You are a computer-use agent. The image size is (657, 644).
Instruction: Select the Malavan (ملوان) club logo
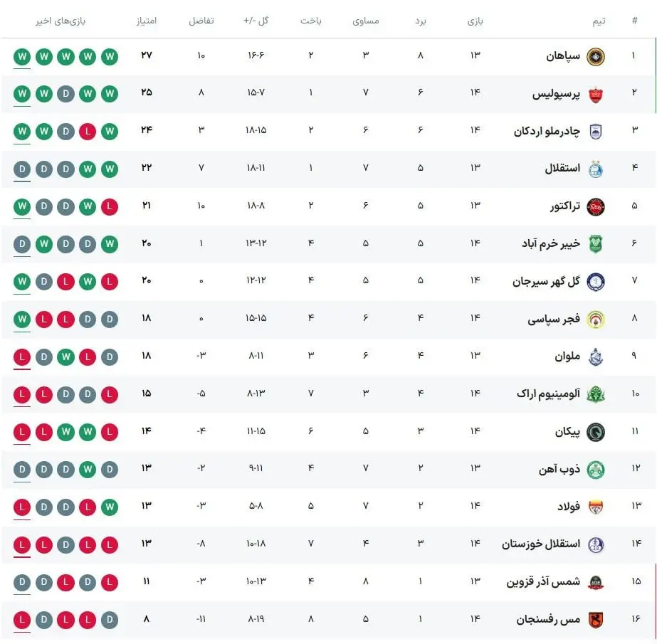click(595, 357)
